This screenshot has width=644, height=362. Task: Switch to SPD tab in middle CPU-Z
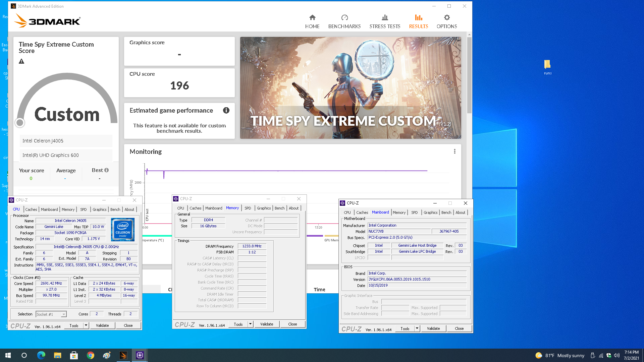(x=248, y=208)
